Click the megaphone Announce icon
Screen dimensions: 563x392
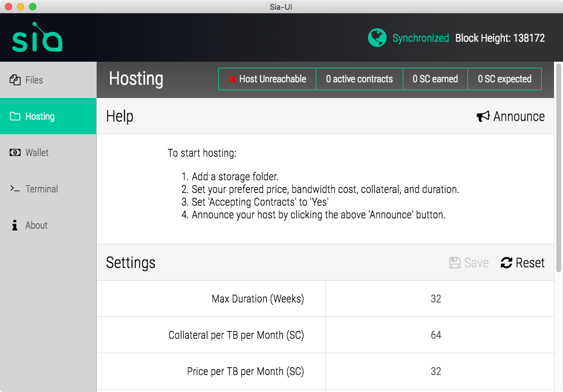coord(483,116)
